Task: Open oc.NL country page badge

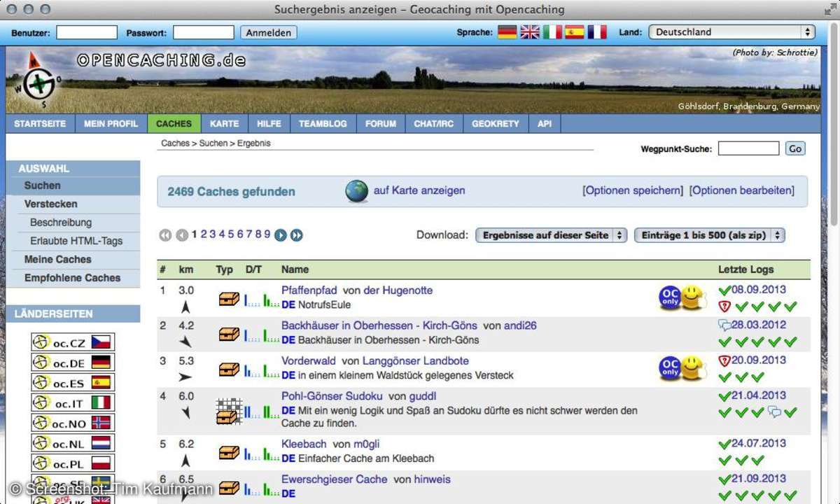Action: (x=73, y=444)
